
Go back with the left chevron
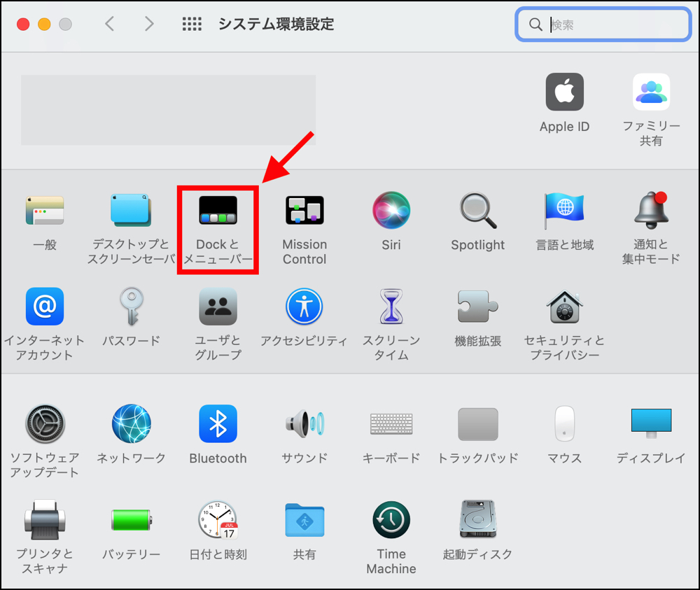tap(109, 24)
